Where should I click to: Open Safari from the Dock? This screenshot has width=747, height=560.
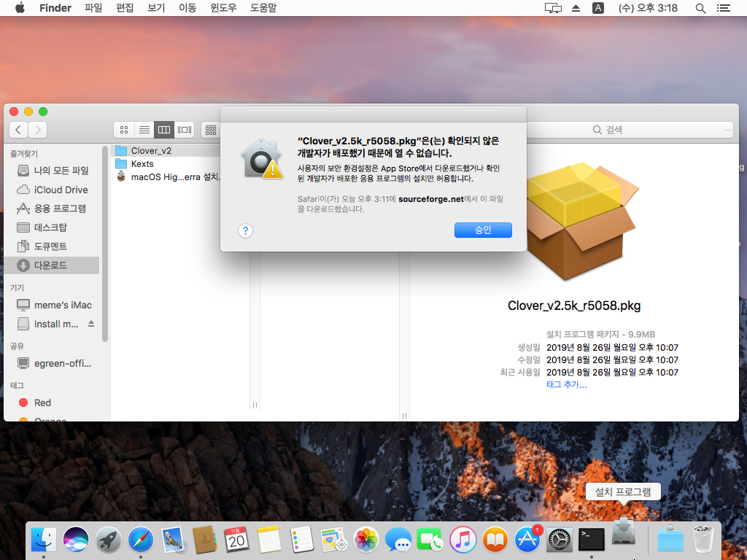point(141,540)
